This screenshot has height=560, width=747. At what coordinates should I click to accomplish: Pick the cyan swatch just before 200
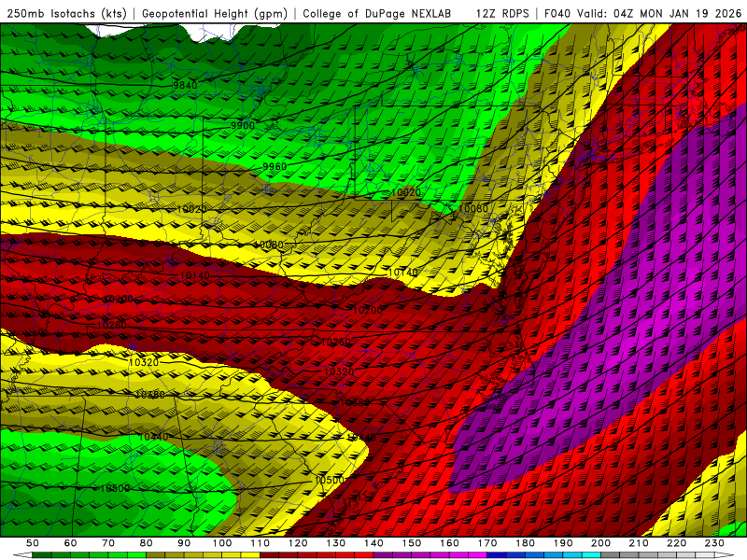(591, 555)
